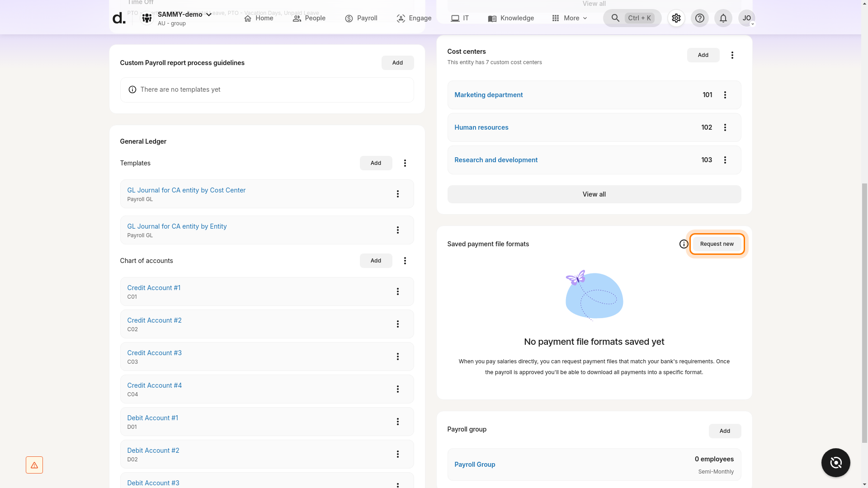
Task: Click the help question mark icon
Action: point(699,18)
